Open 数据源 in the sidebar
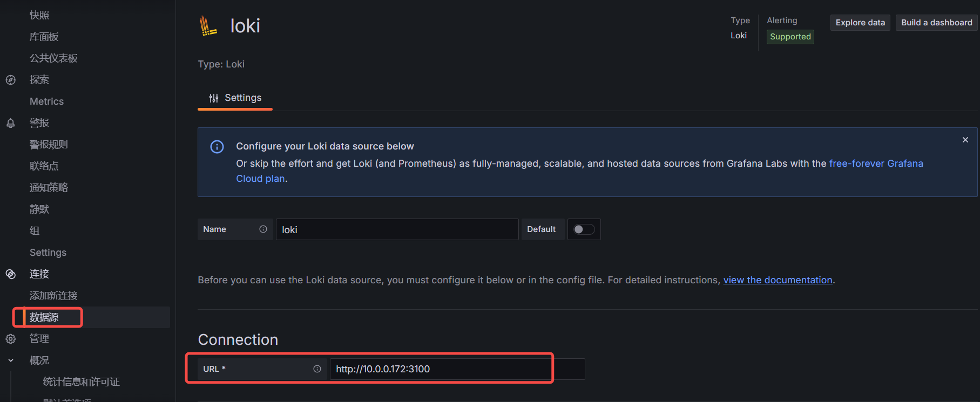Viewport: 980px width, 402px height. point(44,317)
